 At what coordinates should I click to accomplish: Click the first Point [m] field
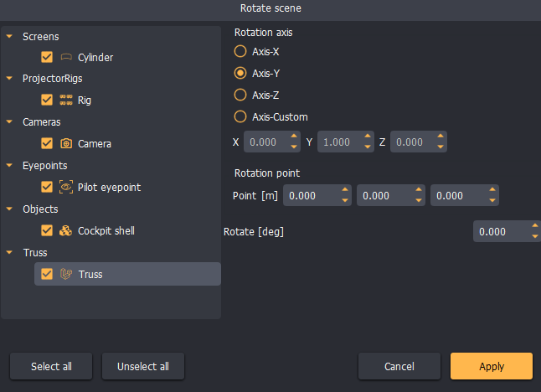point(317,195)
